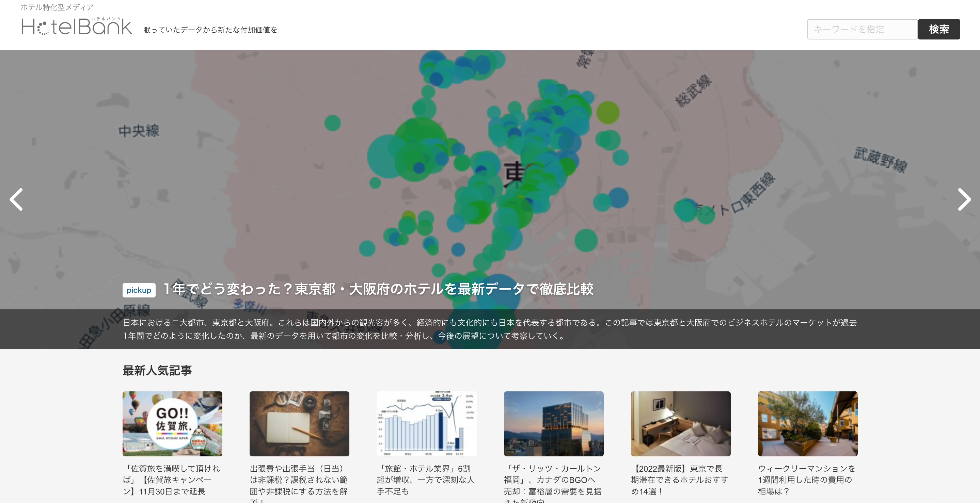Click the HotelBank logo
Screen dimensions: 980x503
(x=77, y=26)
